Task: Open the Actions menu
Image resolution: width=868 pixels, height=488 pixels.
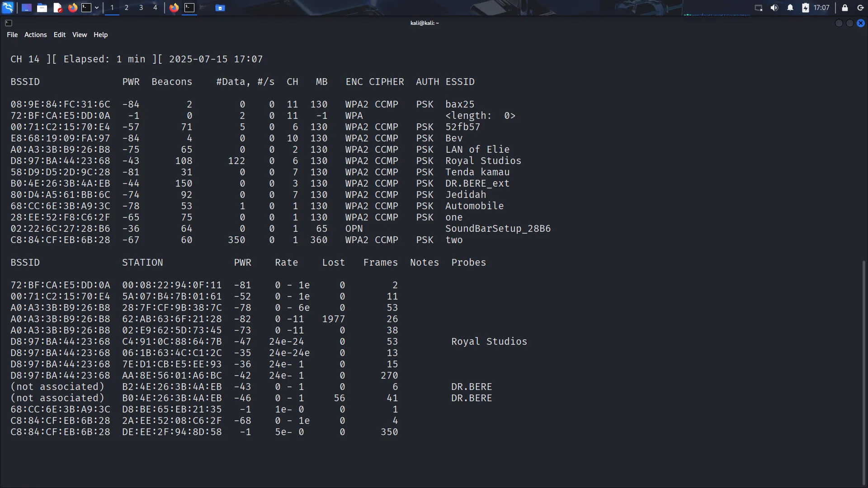Action: coord(35,35)
